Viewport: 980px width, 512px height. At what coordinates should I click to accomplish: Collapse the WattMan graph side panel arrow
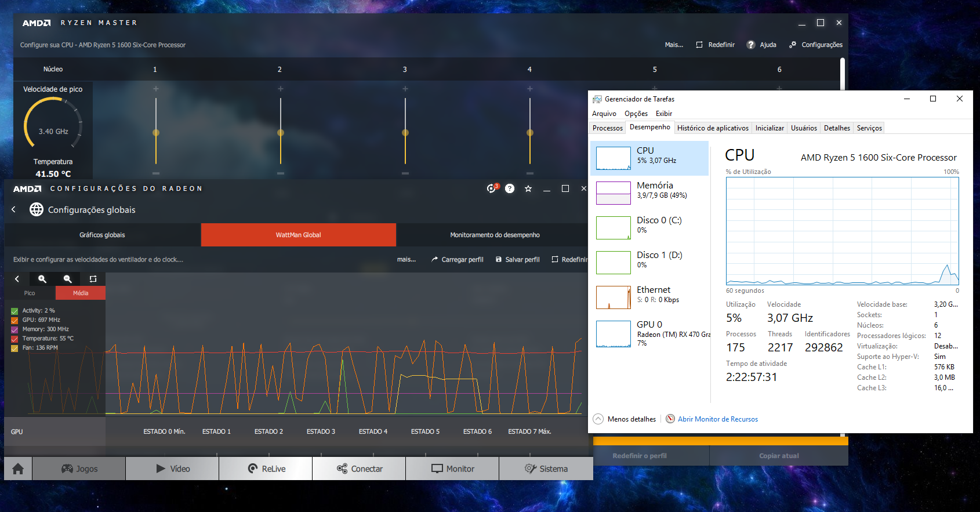pyautogui.click(x=17, y=279)
